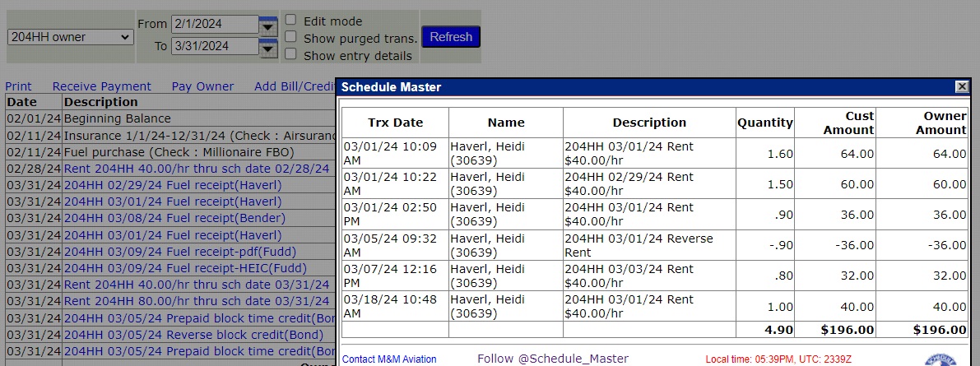Check the Show entry details box
The image size is (980, 366).
tap(290, 54)
